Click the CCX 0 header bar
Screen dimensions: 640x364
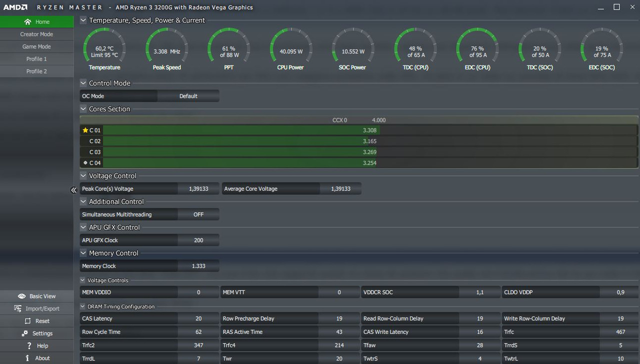pos(359,120)
